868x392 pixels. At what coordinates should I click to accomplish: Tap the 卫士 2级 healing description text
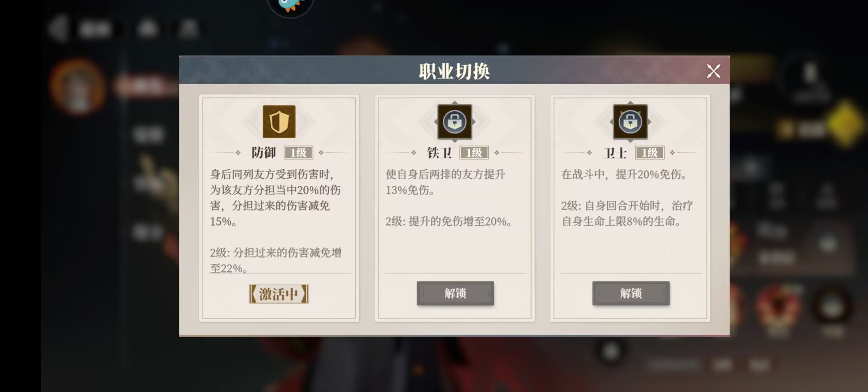click(627, 214)
